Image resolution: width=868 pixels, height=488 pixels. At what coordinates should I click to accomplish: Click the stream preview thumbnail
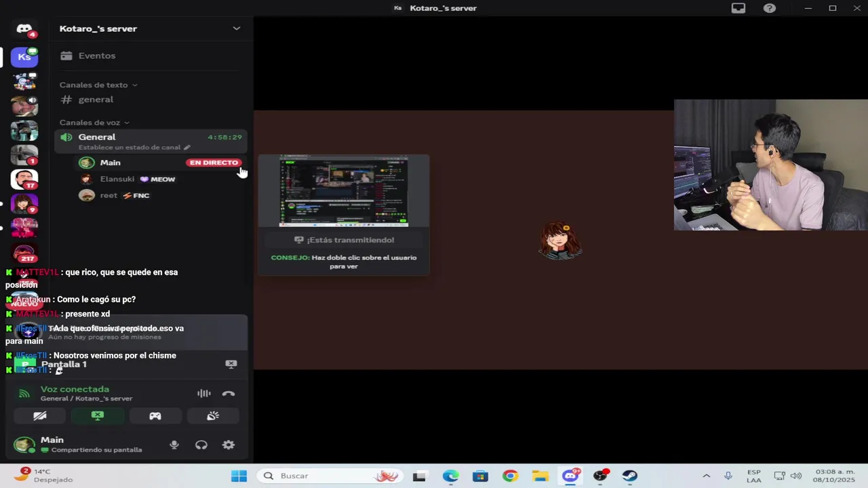pyautogui.click(x=344, y=192)
